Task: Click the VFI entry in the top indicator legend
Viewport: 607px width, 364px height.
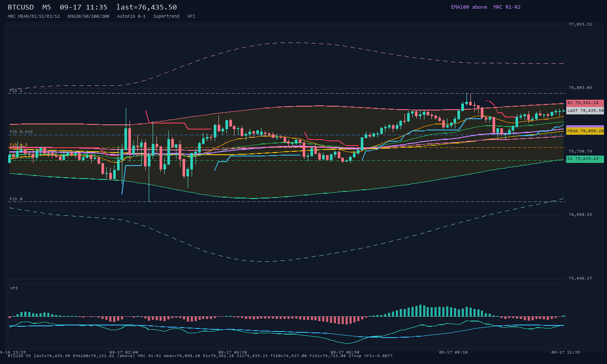Action: pyautogui.click(x=191, y=16)
